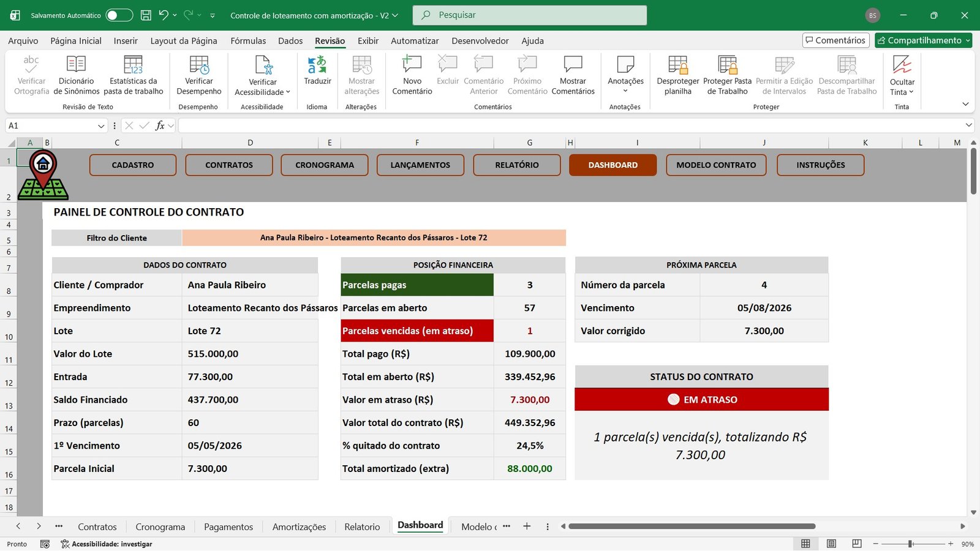This screenshot has width=980, height=551.
Task: Click the MODELO CONTRATO button
Action: tap(716, 165)
